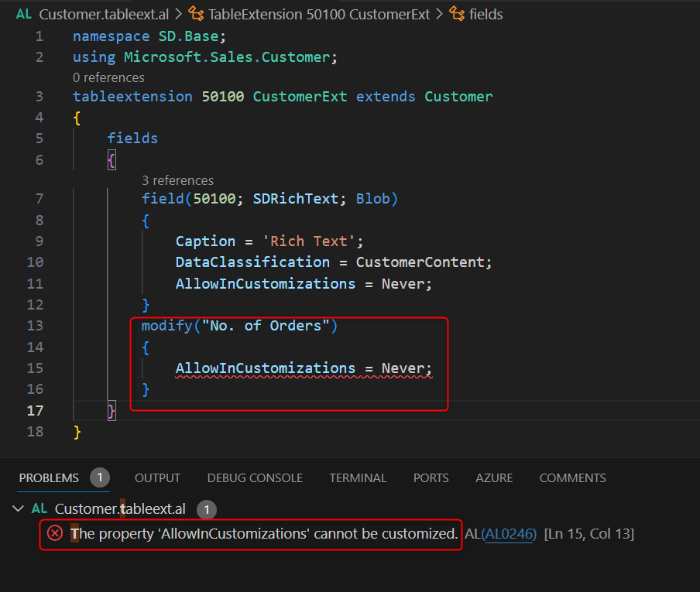Click '0 references' code lens above tableextension
Screen dimensions: 700x592
[108, 77]
